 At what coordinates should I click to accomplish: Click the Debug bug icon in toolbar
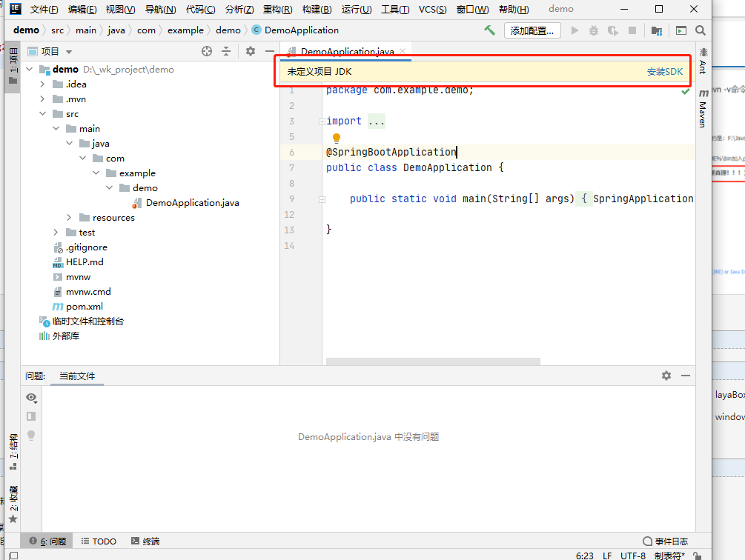(594, 30)
